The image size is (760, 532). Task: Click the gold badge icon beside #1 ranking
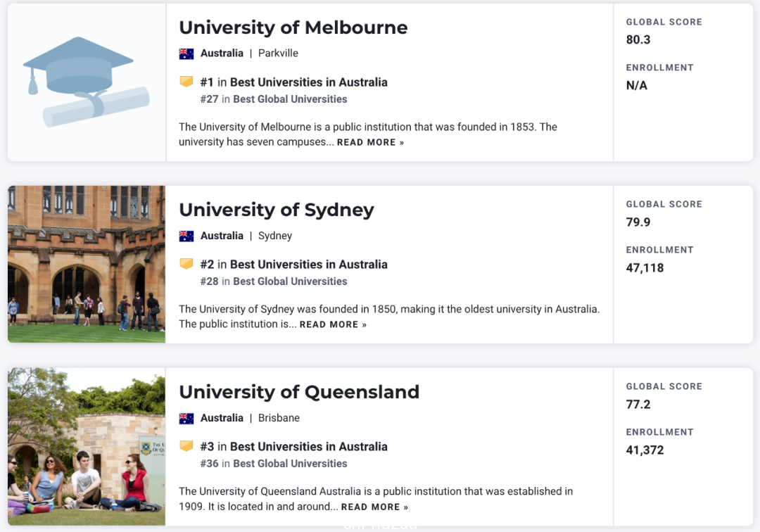pos(186,82)
